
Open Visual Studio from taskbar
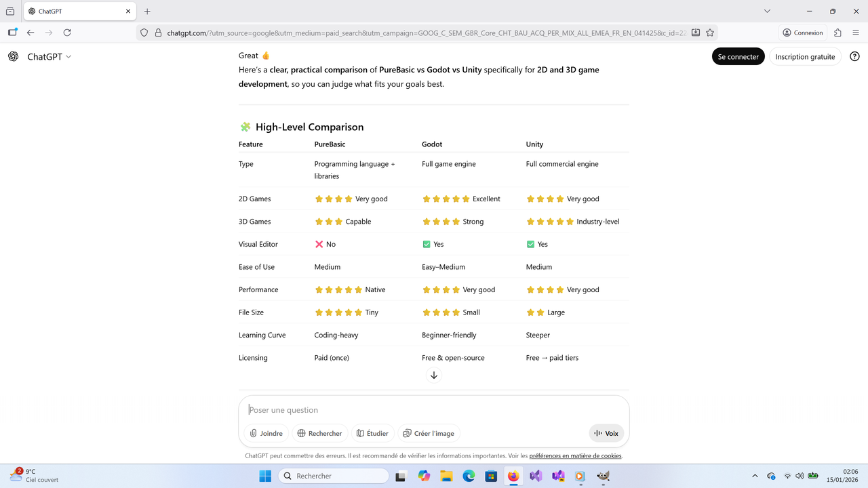point(536,476)
